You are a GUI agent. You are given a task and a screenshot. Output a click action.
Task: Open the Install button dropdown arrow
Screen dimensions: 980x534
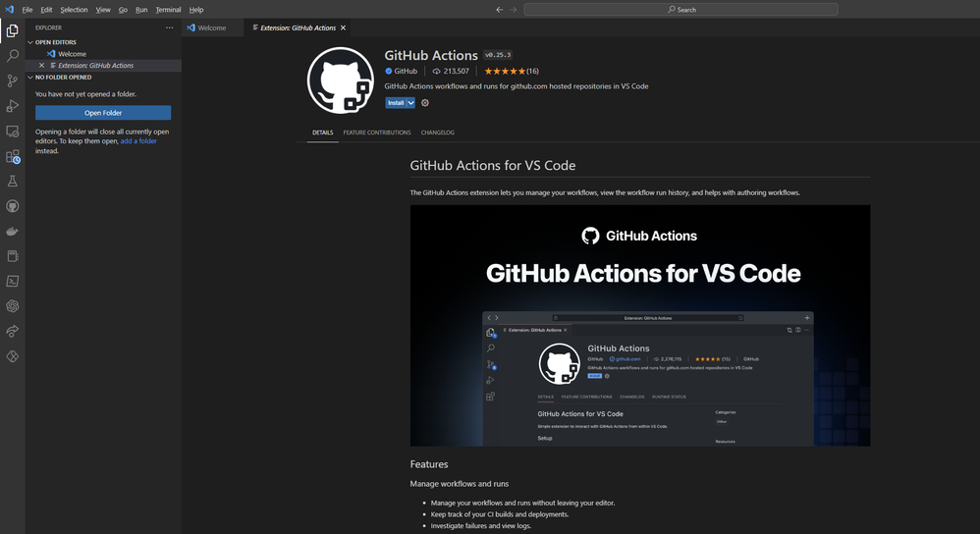tap(410, 103)
